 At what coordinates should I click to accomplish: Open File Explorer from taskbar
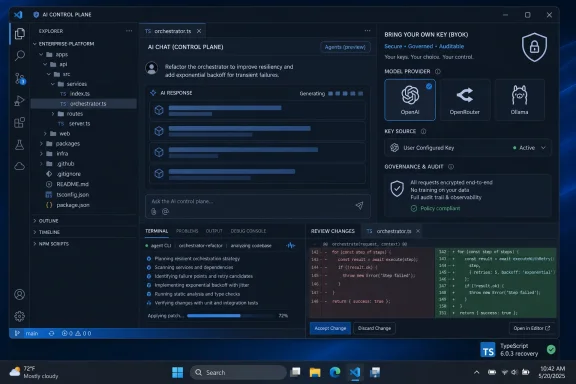point(315,372)
